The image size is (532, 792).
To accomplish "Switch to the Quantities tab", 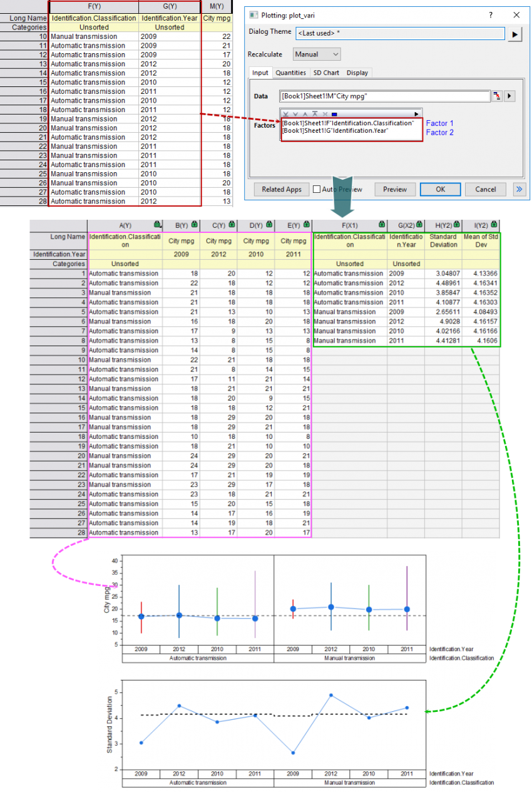I will coord(291,73).
